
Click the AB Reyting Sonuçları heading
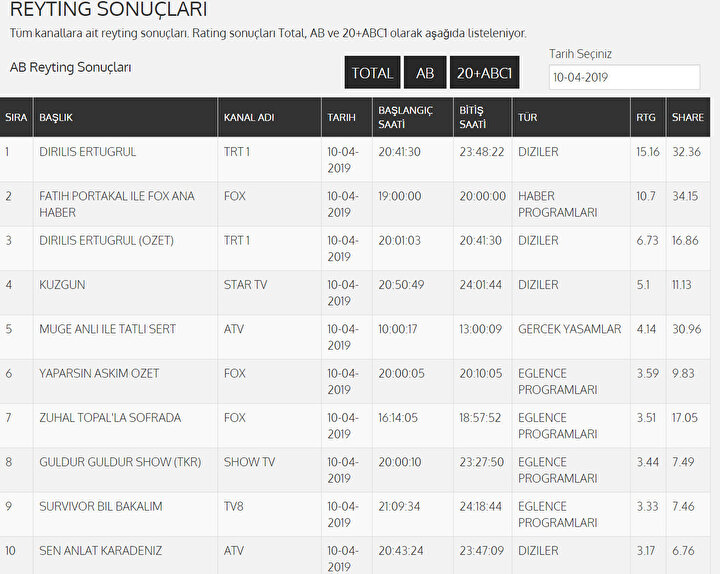71,68
